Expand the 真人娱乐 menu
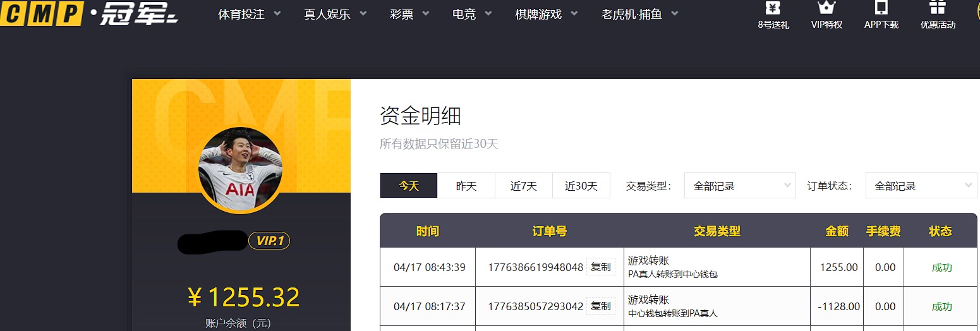This screenshot has width=980, height=331. tap(336, 14)
